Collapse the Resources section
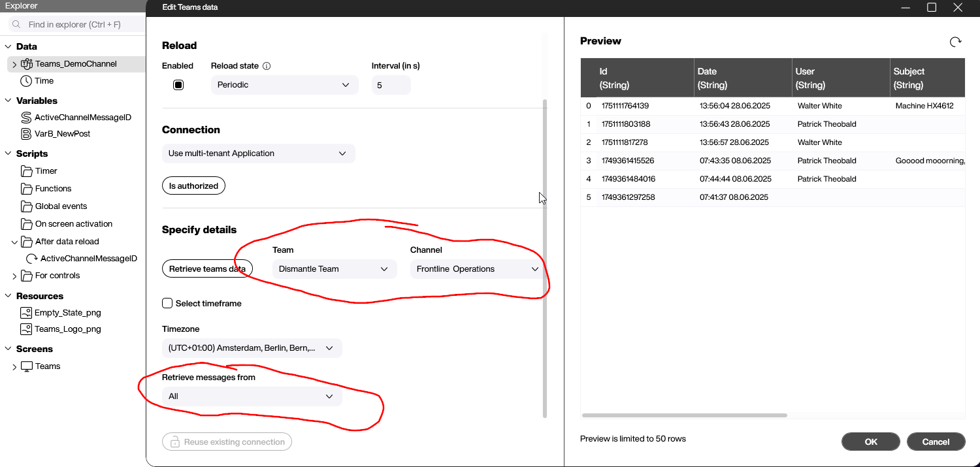The image size is (980, 467). [x=8, y=297]
